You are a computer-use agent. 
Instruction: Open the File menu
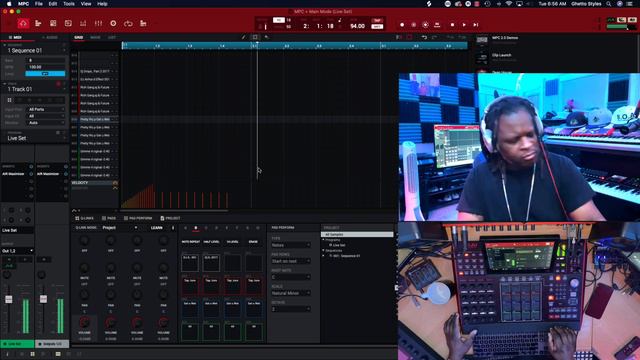[x=39, y=4]
